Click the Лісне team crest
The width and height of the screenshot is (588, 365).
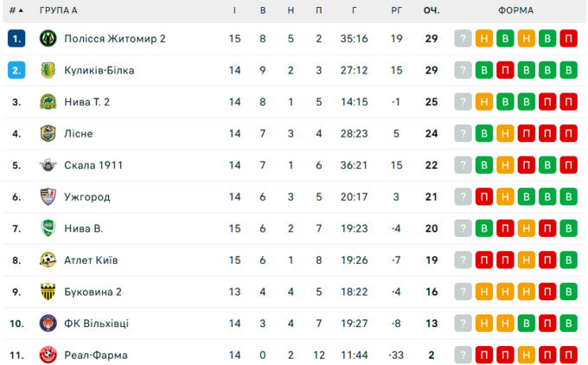tap(48, 134)
